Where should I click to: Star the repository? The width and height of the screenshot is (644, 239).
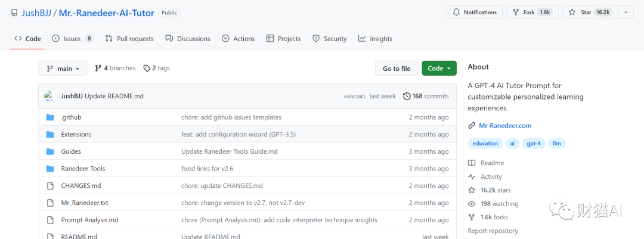[590, 13]
